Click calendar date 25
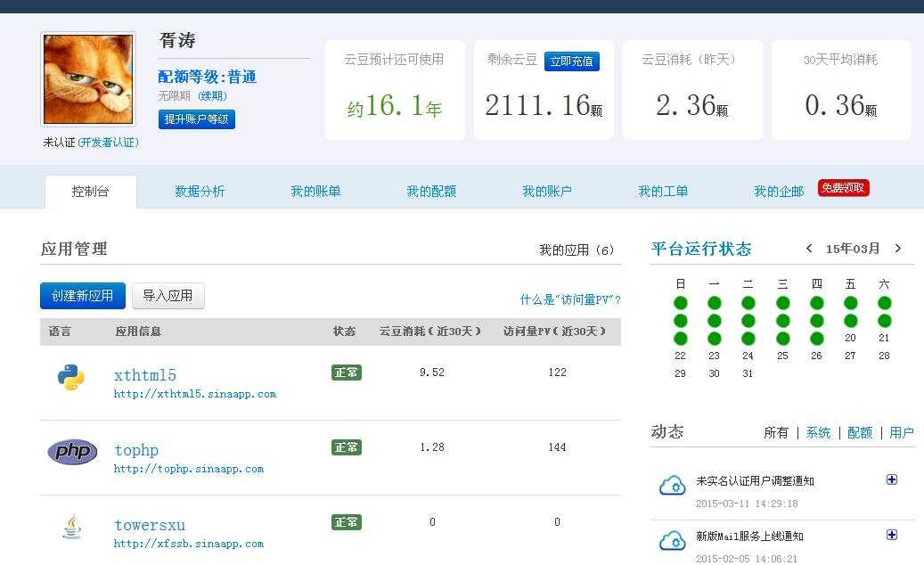This screenshot has height=565, width=924. pyautogui.click(x=782, y=356)
